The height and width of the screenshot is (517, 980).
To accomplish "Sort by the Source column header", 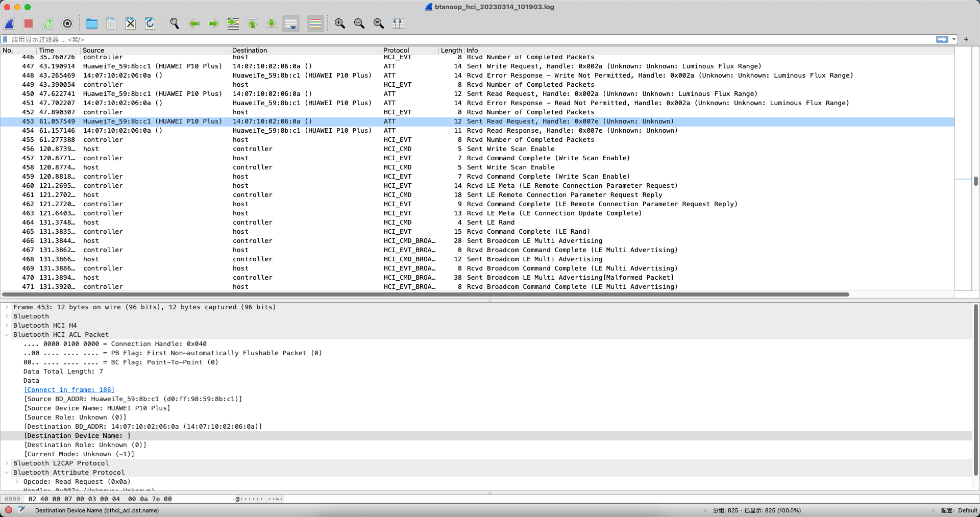I will [x=155, y=50].
